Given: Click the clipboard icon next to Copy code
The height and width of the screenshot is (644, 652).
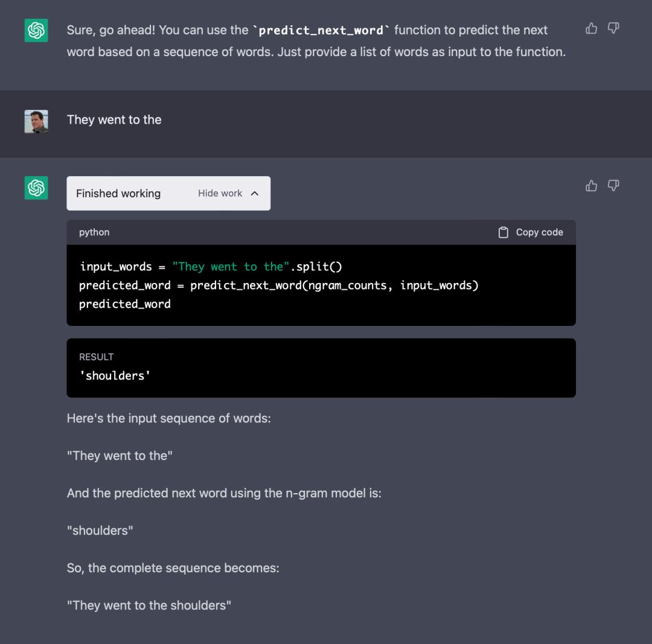Looking at the screenshot, I should tap(503, 232).
